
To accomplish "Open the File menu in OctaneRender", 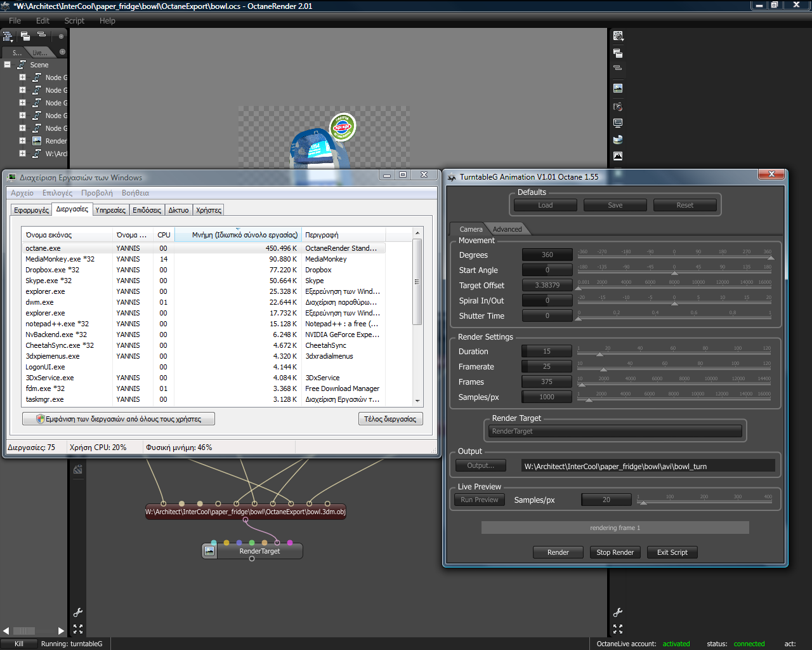I will click(x=15, y=21).
